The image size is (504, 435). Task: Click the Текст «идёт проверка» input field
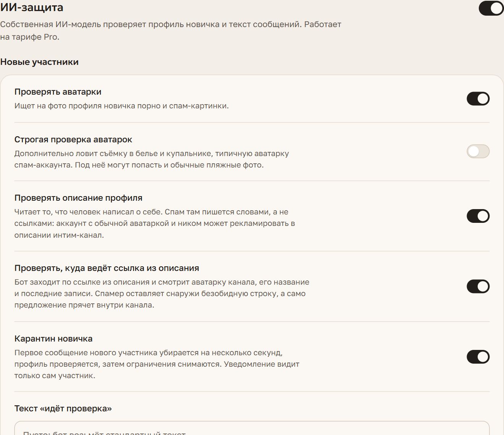(x=252, y=428)
